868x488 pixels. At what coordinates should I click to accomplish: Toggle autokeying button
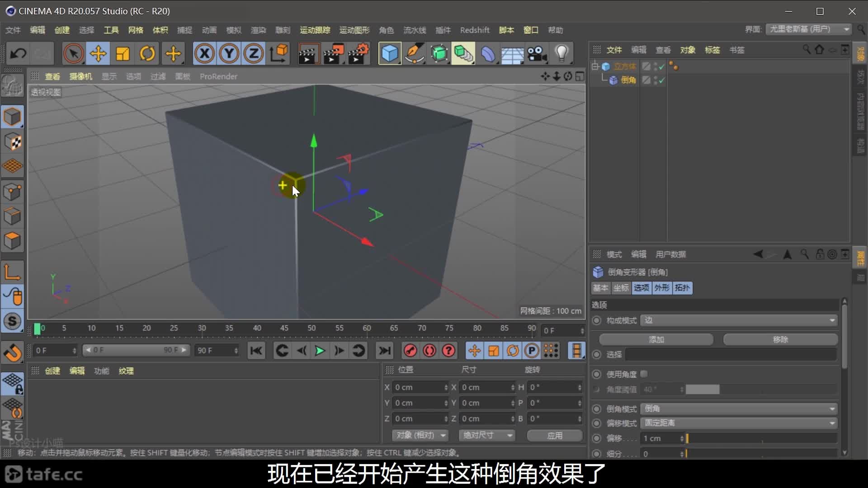click(x=429, y=351)
